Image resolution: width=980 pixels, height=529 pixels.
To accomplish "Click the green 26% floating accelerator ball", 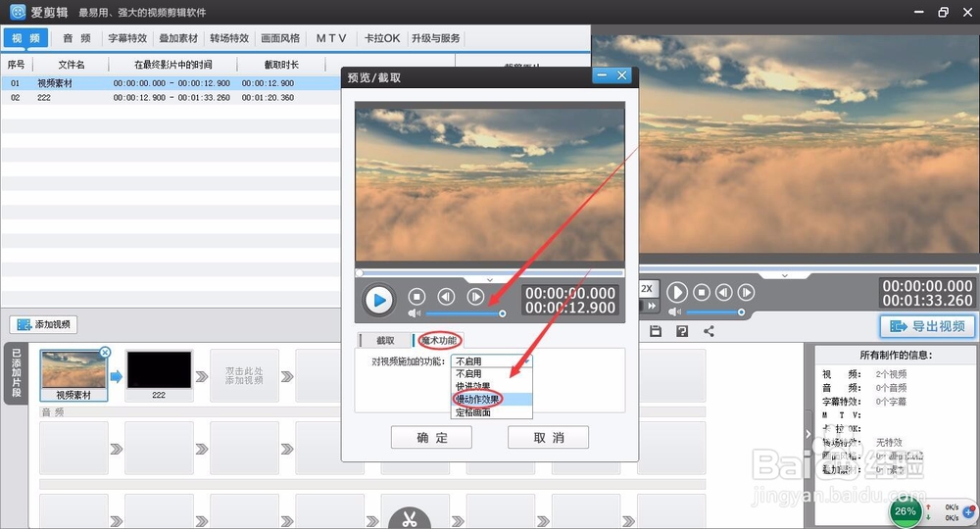I will tap(905, 511).
